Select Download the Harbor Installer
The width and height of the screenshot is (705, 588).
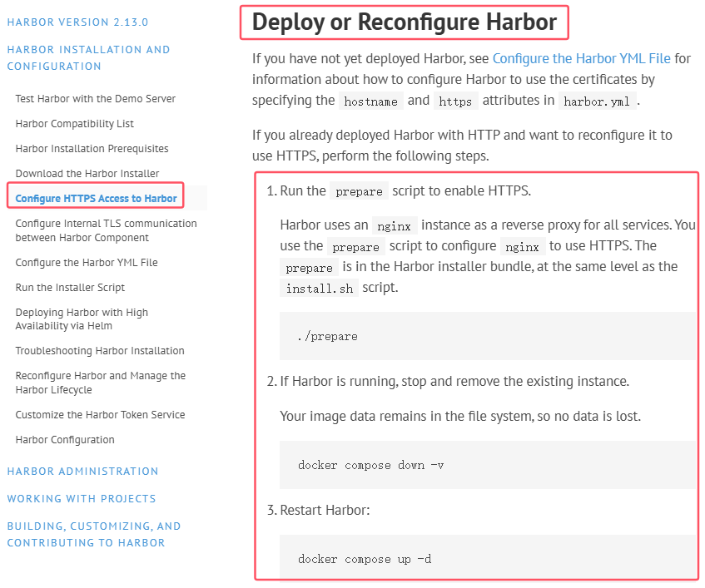(87, 173)
